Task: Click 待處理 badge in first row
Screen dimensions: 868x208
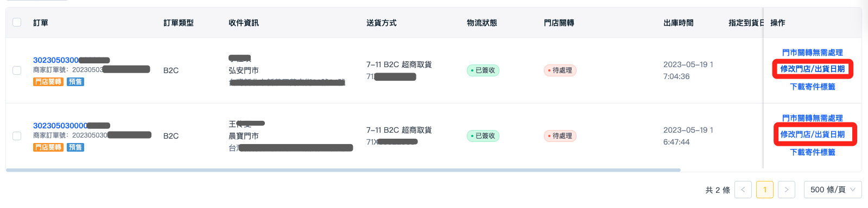Action: (x=560, y=70)
